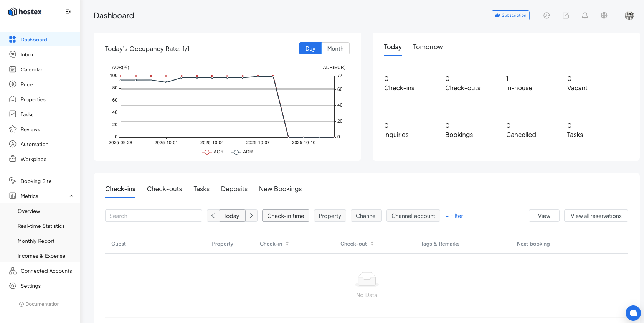The width and height of the screenshot is (644, 323).
Task: Open the Channel filter dropdown
Action: pyautogui.click(x=366, y=216)
